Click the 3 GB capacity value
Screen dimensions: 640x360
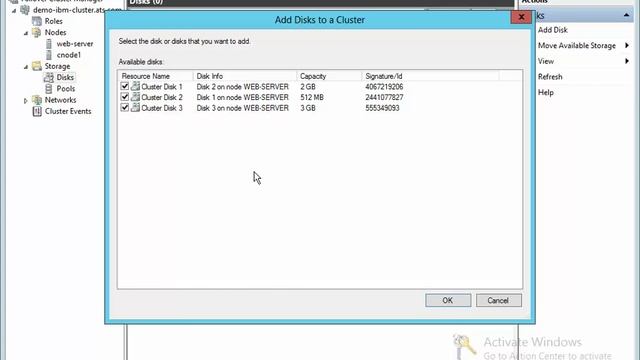click(308, 108)
